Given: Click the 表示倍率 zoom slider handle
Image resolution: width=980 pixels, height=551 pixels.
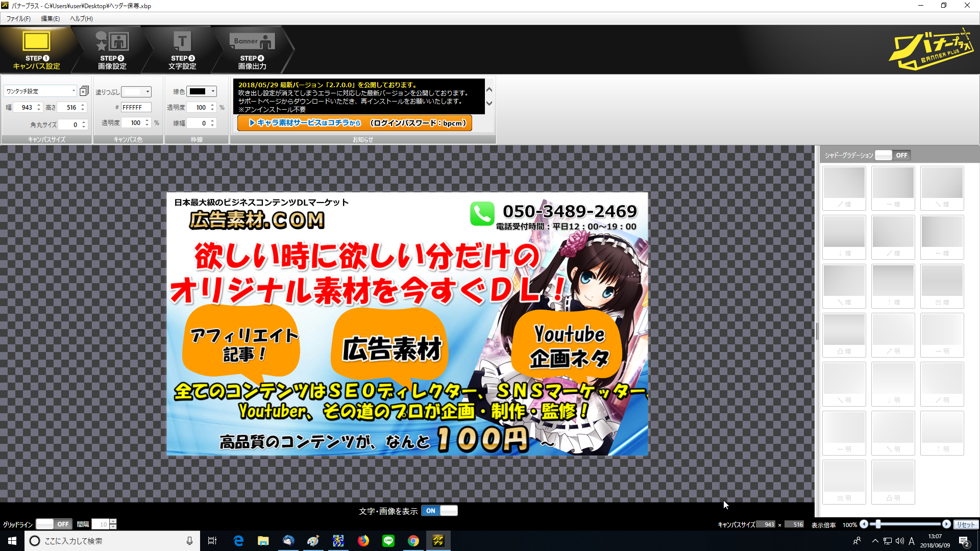Looking at the screenshot, I should pos(877,524).
